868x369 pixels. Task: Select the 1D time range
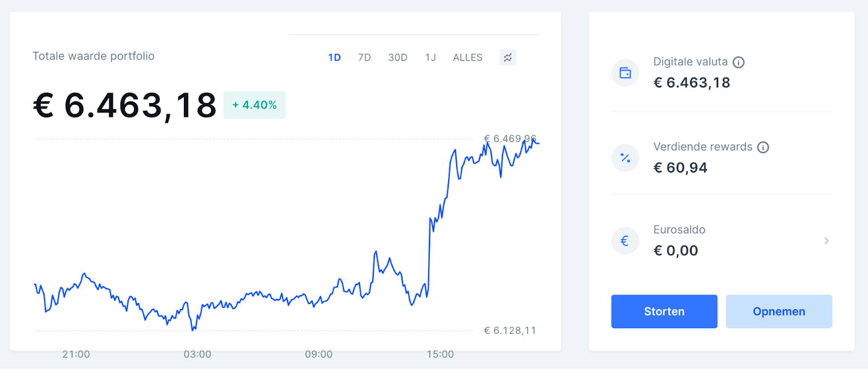pos(334,58)
